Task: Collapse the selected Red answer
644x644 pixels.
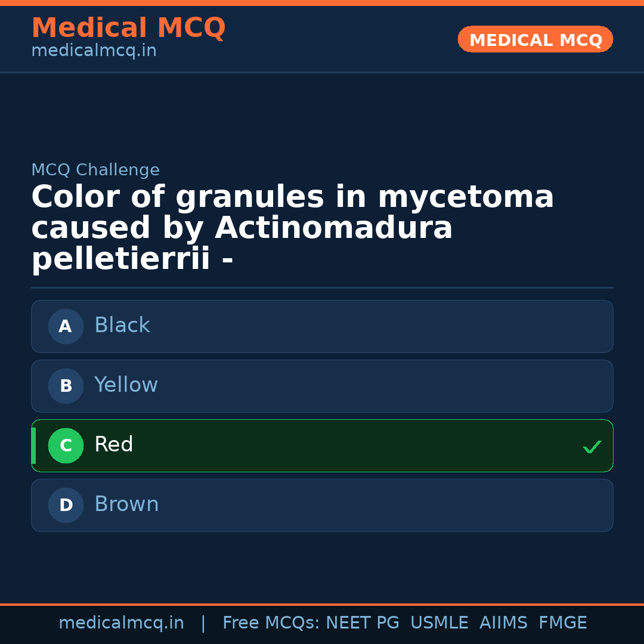Action: [x=322, y=445]
